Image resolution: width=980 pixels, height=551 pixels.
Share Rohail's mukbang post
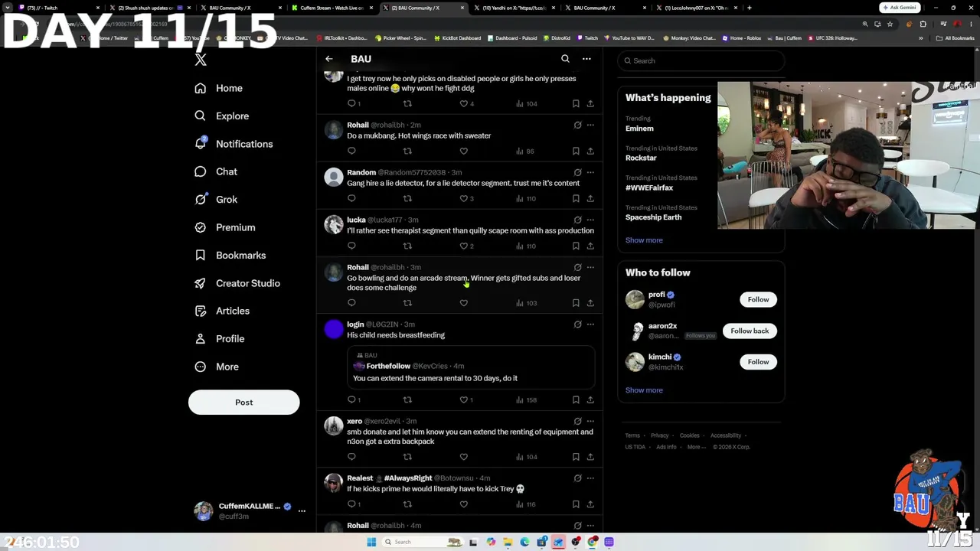(x=590, y=152)
